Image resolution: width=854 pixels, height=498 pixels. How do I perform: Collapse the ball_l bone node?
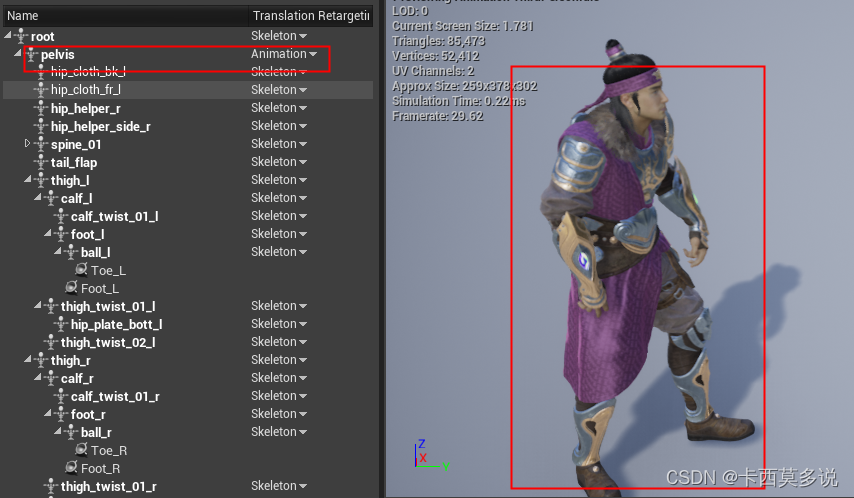coord(58,251)
